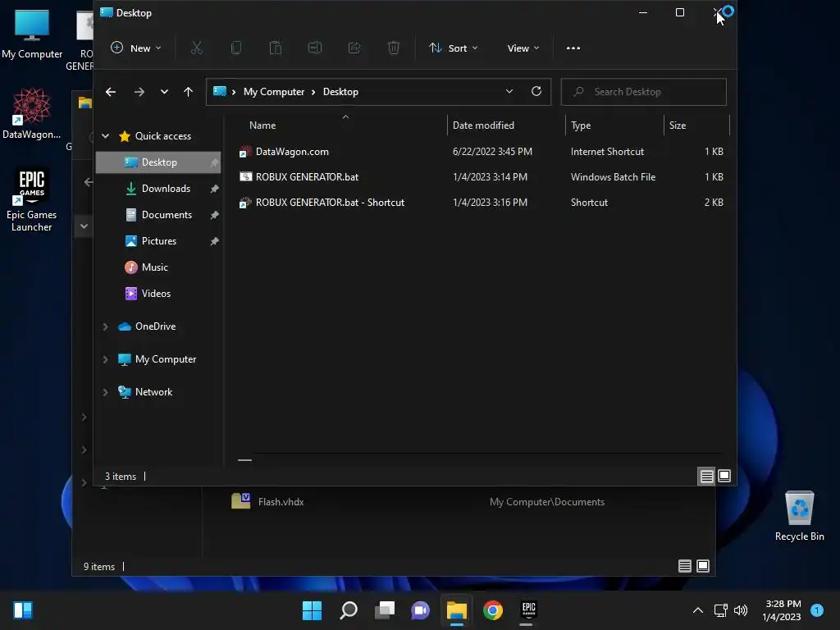840x630 pixels.
Task: Click the Paste clipboard icon
Action: click(x=276, y=48)
